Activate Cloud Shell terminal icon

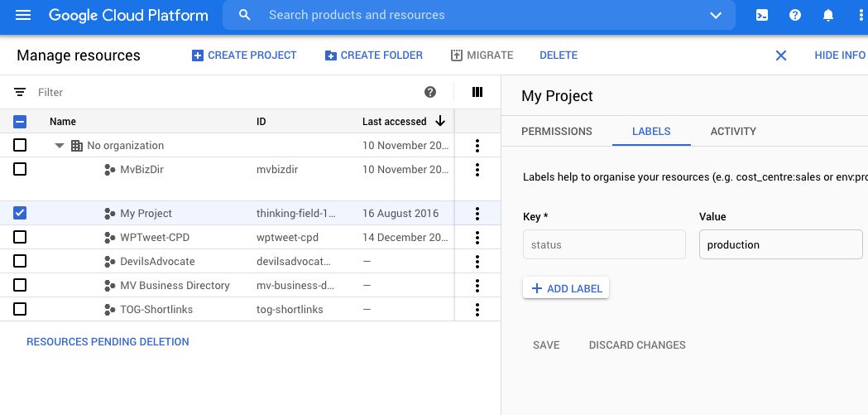[762, 15]
